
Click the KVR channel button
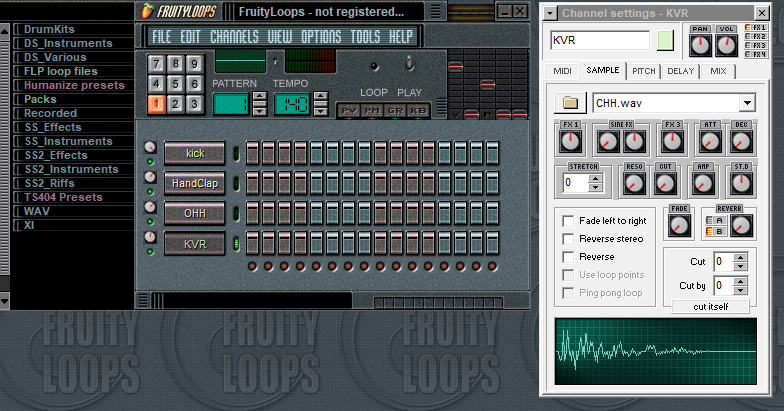coord(194,244)
